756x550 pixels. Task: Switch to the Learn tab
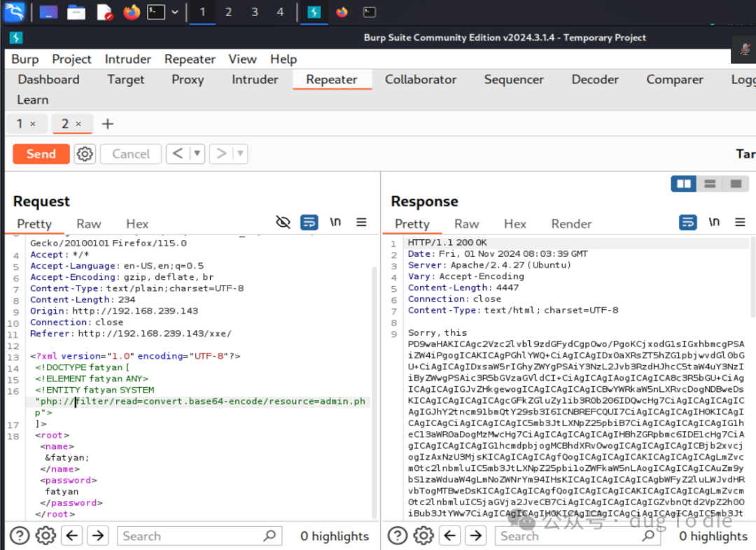33,100
